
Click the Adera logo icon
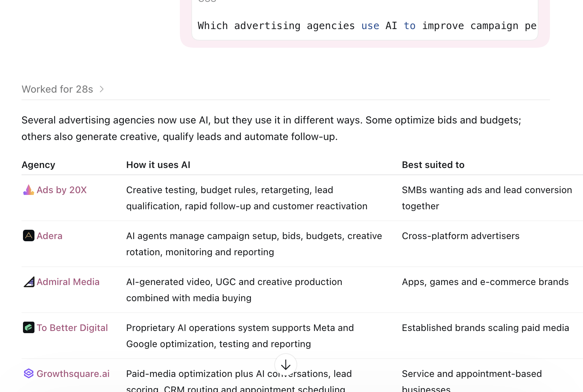click(29, 236)
